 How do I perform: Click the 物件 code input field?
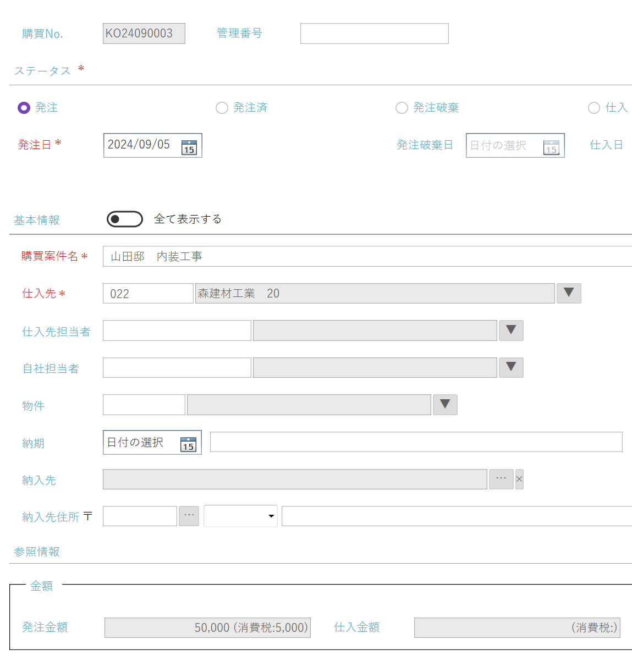[144, 405]
